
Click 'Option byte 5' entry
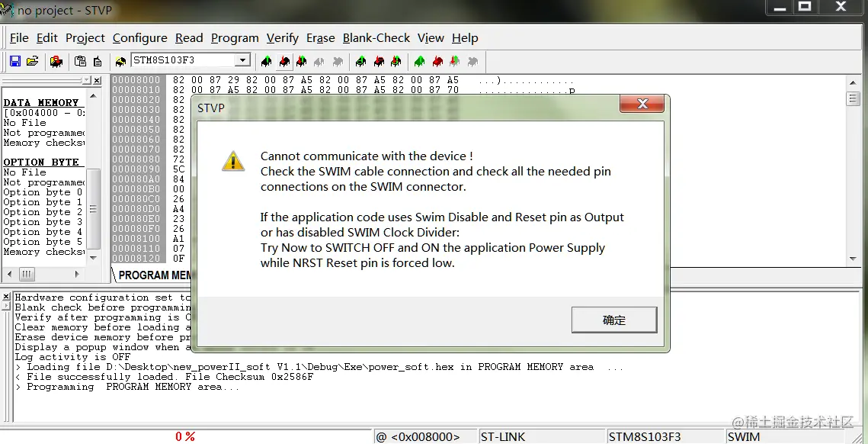[x=43, y=242]
